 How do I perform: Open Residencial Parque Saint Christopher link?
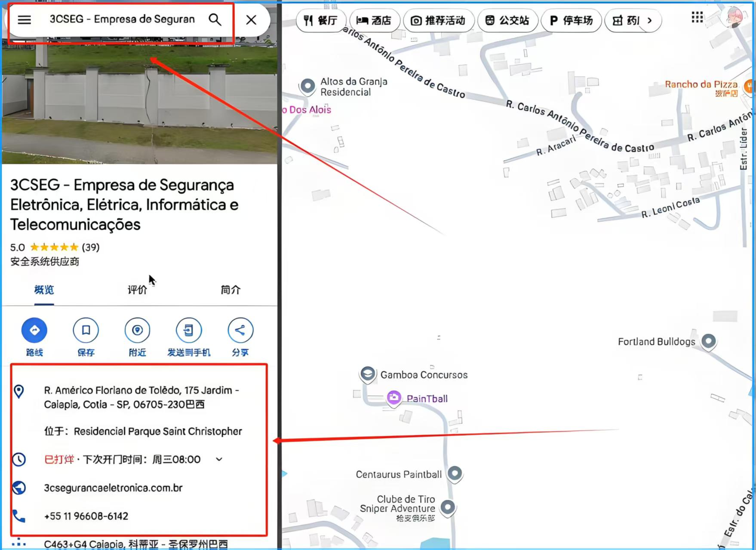click(x=158, y=431)
